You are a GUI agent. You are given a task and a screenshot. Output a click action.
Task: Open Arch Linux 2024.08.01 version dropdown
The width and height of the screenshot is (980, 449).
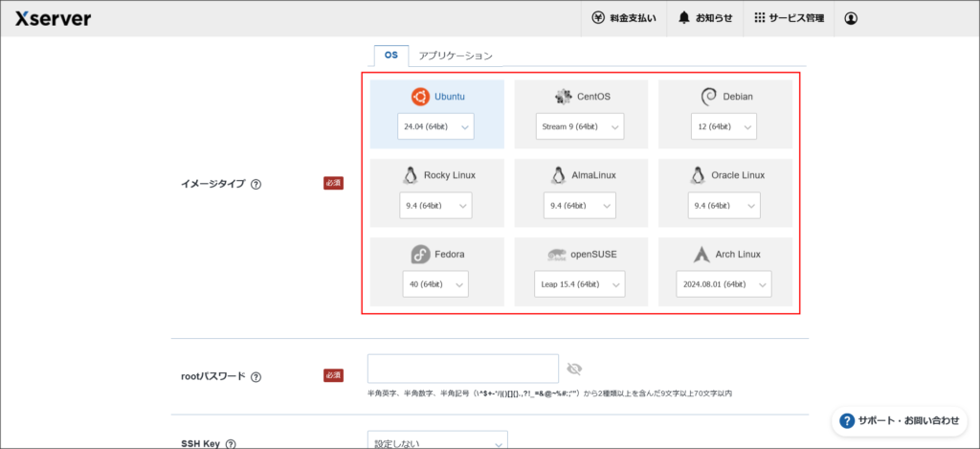tap(724, 284)
